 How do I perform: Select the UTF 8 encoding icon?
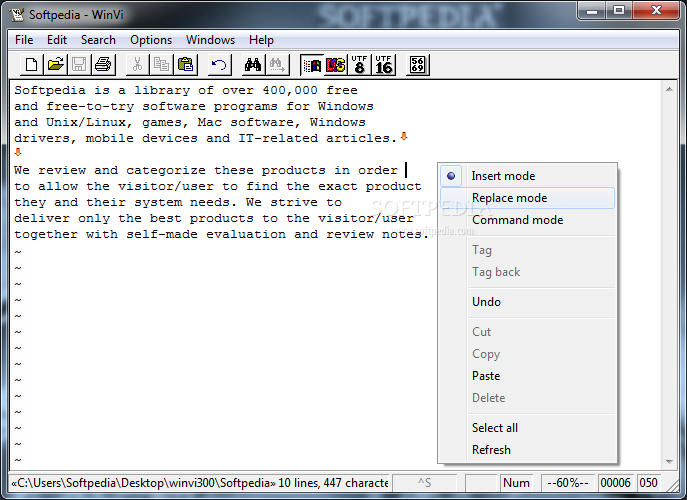click(x=359, y=65)
